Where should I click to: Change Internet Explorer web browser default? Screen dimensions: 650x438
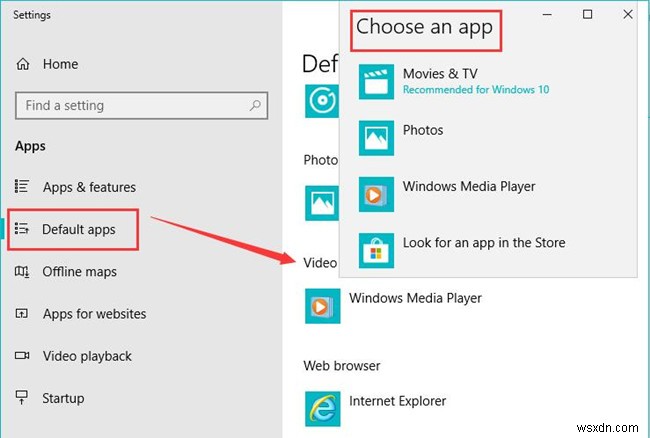(376, 409)
